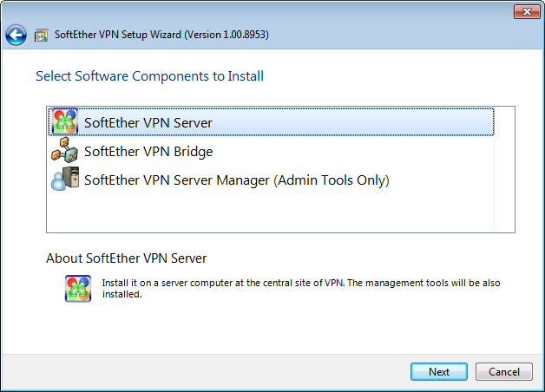Screen dimensions: 545x392
Task: Select SoftEther VPN Bridge component text
Action: point(148,152)
